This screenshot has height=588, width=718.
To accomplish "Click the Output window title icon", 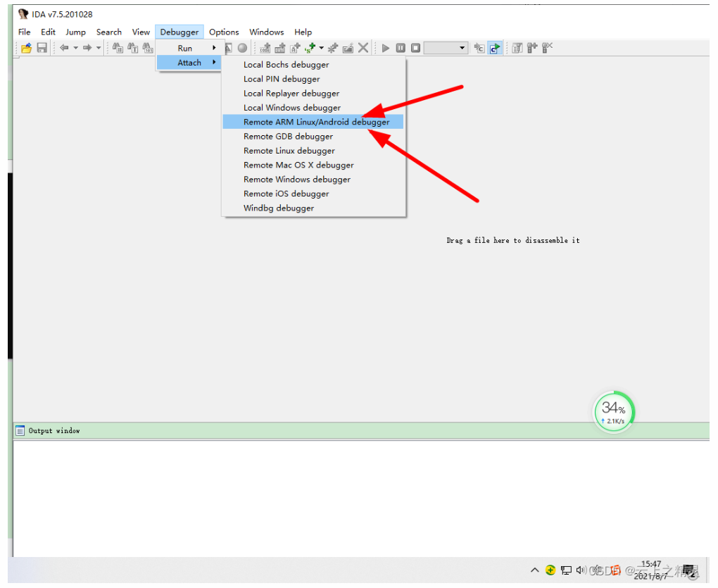I will click(x=20, y=430).
